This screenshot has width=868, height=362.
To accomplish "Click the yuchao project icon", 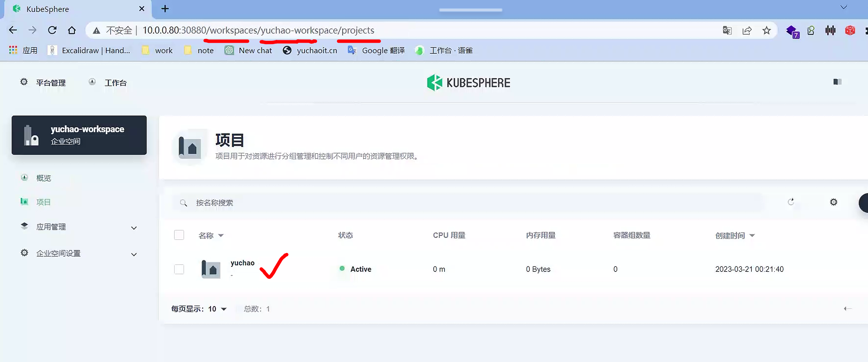I will pos(211,269).
